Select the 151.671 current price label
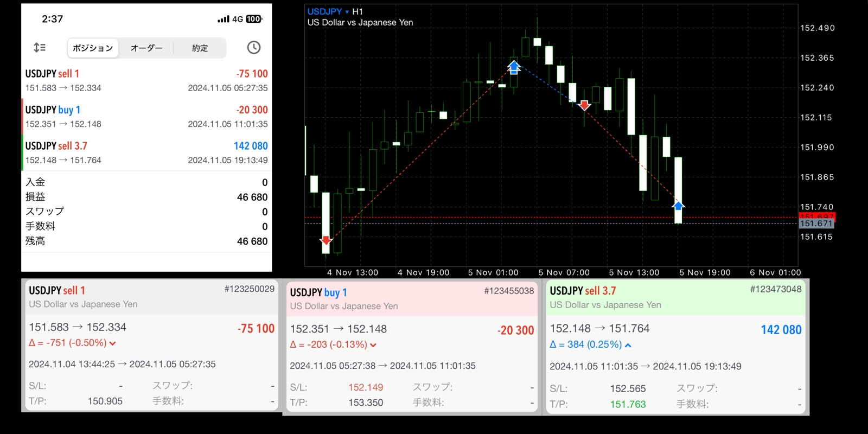The height and width of the screenshot is (434, 868). tap(816, 224)
